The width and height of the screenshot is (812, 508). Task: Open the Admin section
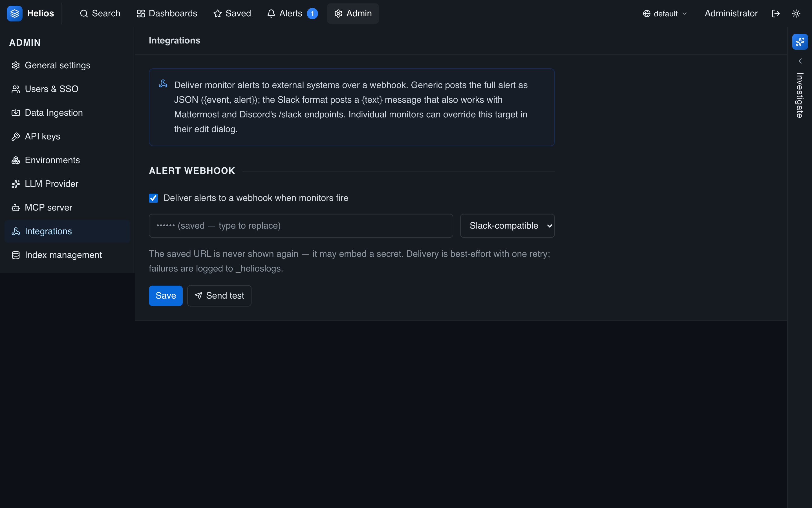(x=353, y=14)
